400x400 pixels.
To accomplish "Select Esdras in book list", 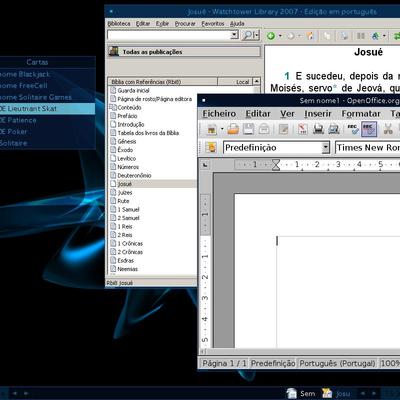I will [x=125, y=260].
